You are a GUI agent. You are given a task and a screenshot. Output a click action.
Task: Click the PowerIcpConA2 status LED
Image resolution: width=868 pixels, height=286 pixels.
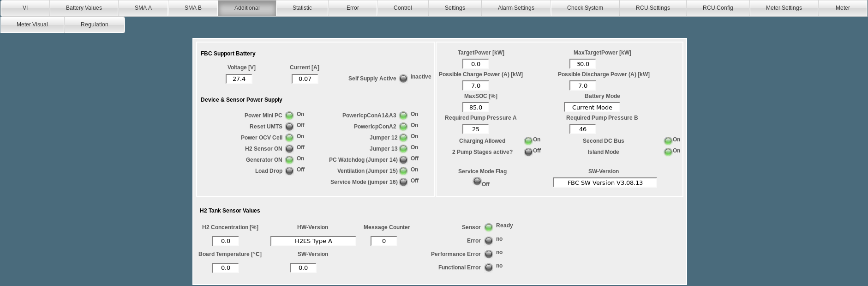click(x=403, y=127)
